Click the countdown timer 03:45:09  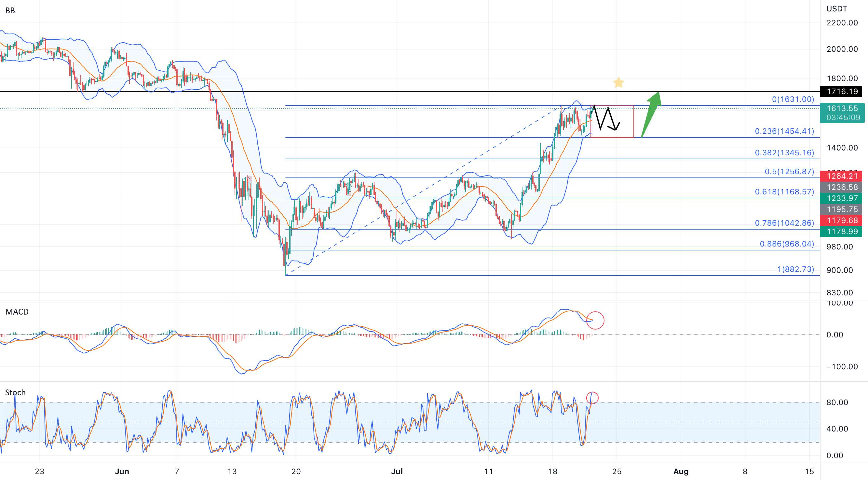click(x=843, y=118)
